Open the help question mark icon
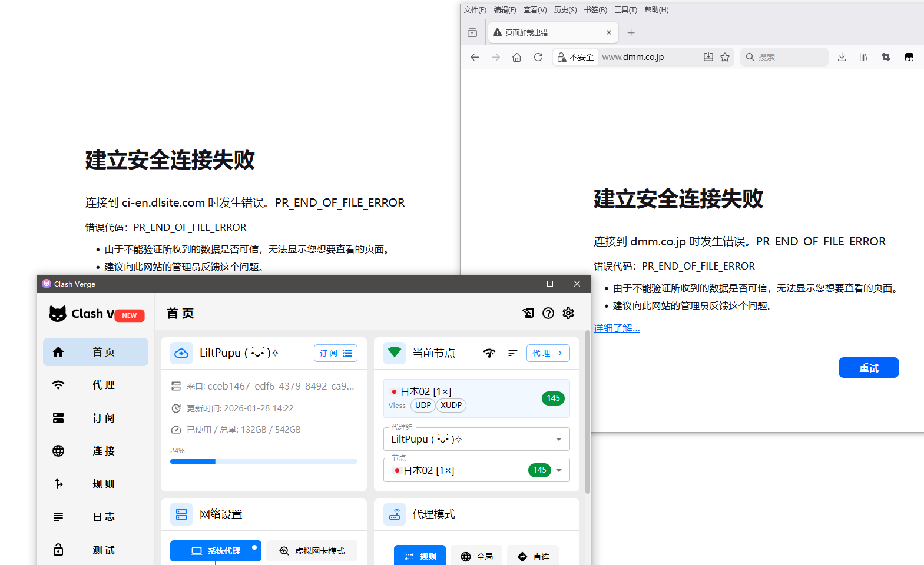 [548, 313]
